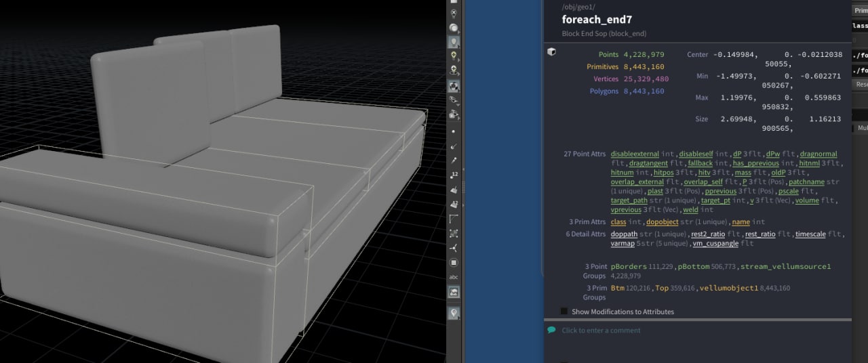Click the location pin icon at toolbar bottom

click(x=454, y=313)
